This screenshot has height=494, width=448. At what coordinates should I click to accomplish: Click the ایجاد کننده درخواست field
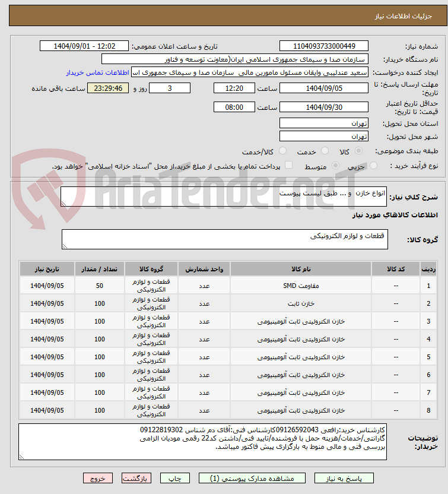[x=250, y=72]
